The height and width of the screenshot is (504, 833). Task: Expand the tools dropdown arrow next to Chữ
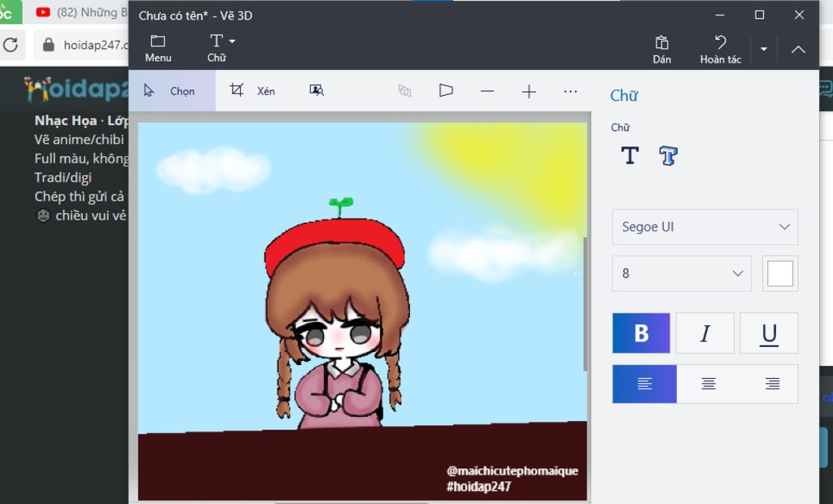pos(232,41)
